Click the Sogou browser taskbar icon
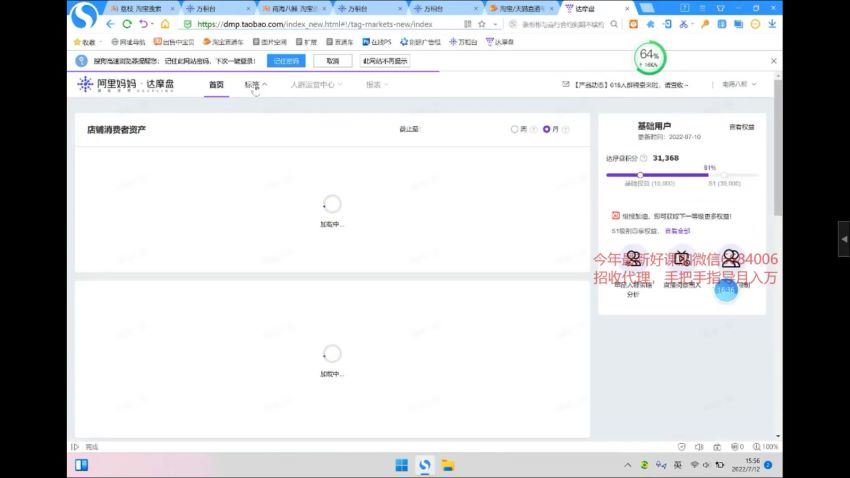 (x=424, y=465)
